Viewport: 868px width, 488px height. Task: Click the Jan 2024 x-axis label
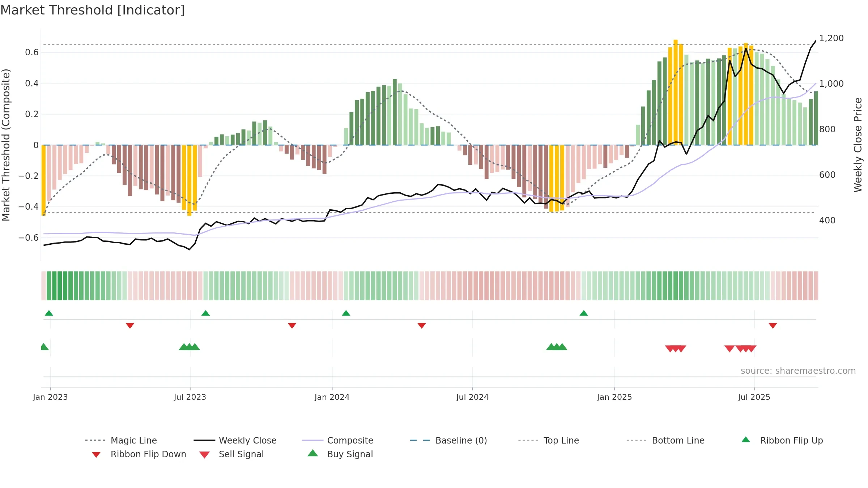(x=332, y=397)
